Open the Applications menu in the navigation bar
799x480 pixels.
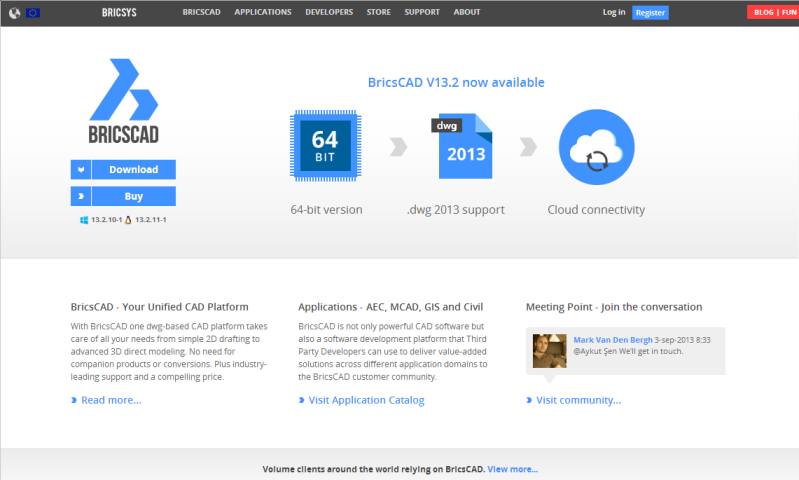point(263,12)
